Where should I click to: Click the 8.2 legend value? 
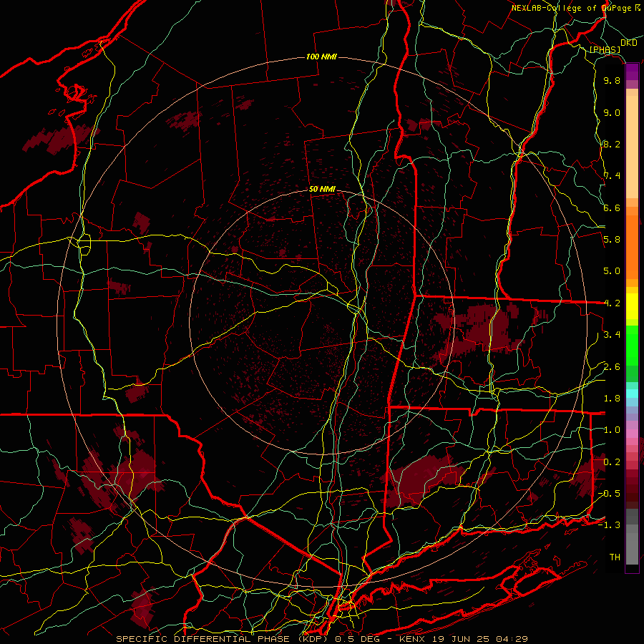coord(612,144)
